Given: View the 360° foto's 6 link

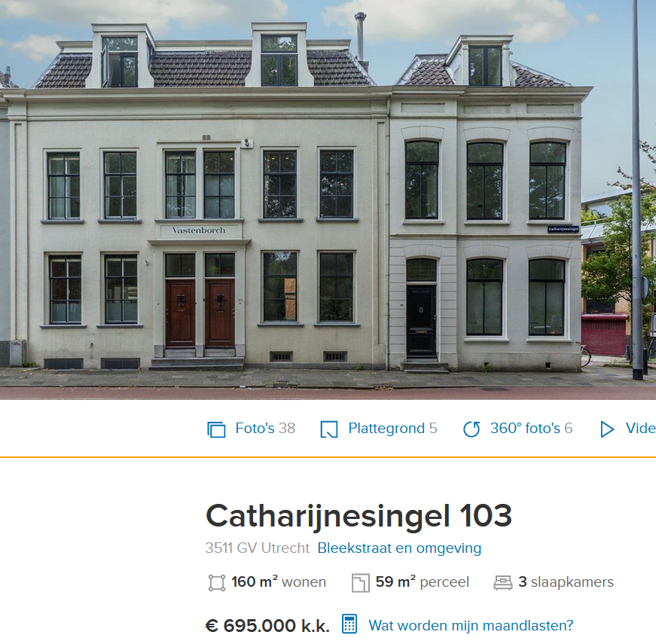Looking at the screenshot, I should click(x=531, y=429).
